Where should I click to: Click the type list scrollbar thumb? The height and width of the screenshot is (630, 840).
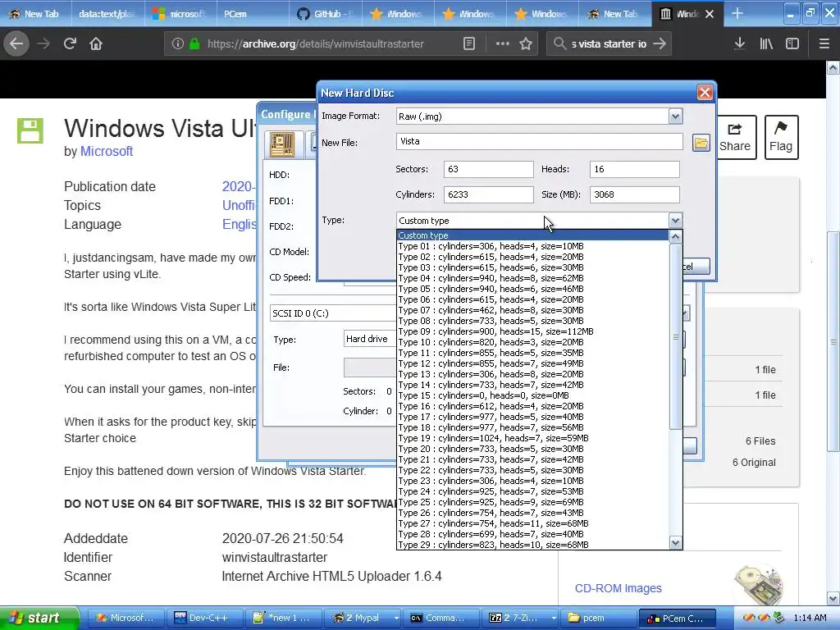tap(676, 336)
